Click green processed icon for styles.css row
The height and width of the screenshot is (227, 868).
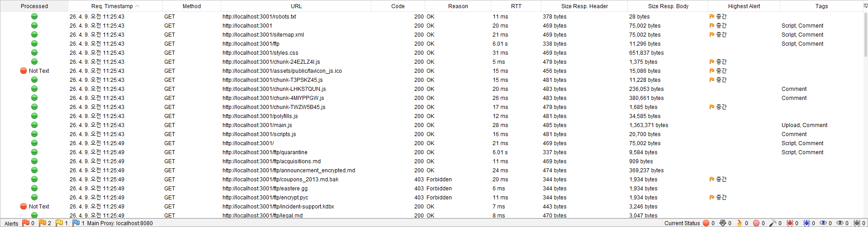34,52
